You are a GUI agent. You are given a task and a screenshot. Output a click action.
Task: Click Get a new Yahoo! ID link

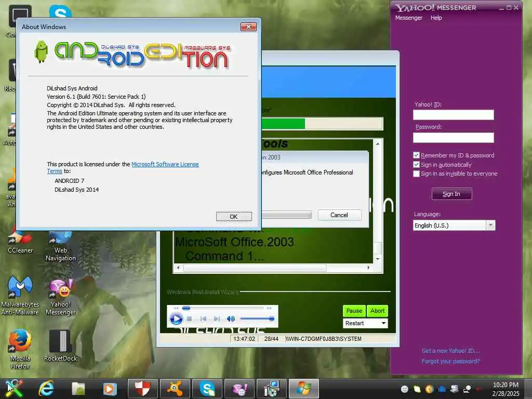[450, 351]
